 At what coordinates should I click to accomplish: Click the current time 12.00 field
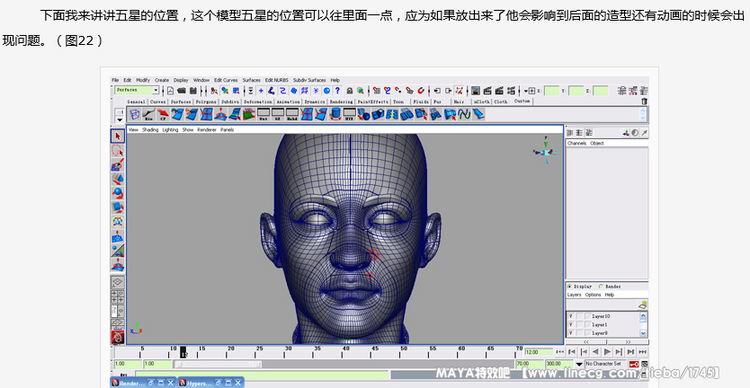tap(539, 352)
